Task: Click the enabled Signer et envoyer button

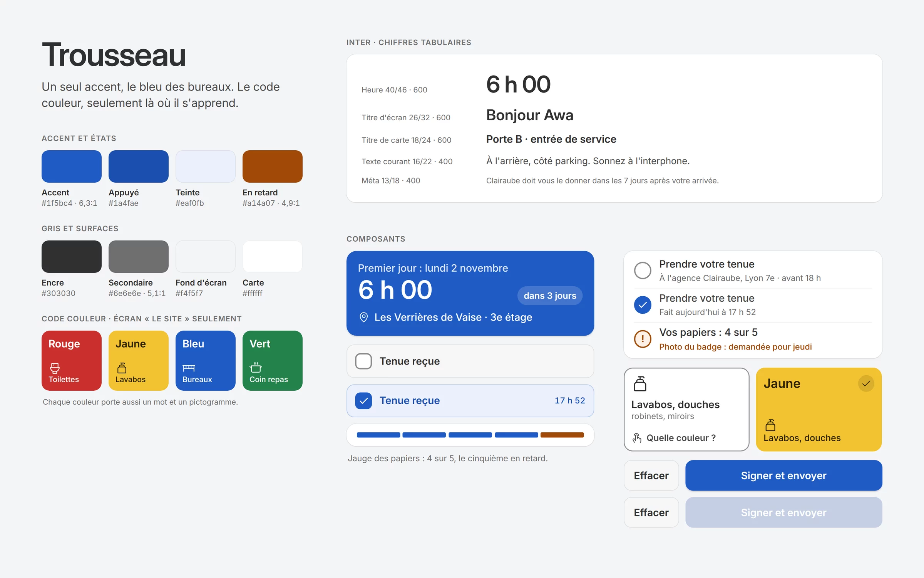Action: pyautogui.click(x=783, y=476)
